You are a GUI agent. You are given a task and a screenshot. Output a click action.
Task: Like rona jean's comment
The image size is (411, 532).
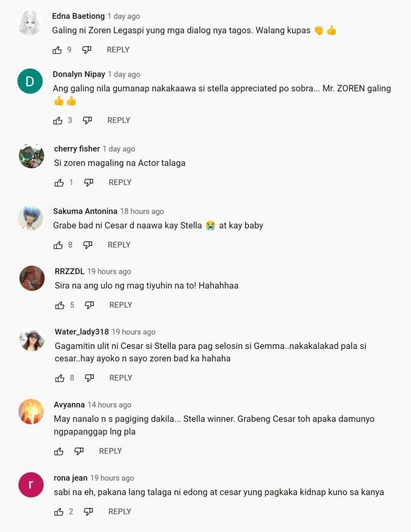59,511
